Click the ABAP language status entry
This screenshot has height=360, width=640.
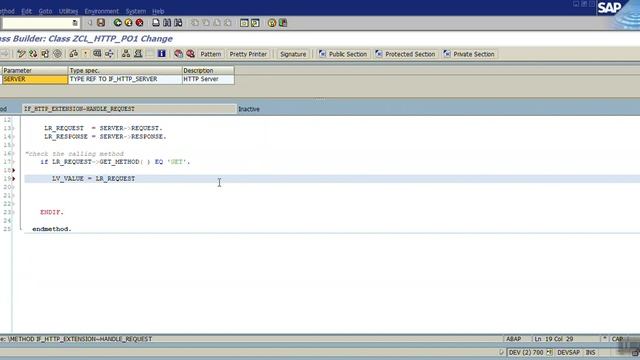pyautogui.click(x=513, y=339)
